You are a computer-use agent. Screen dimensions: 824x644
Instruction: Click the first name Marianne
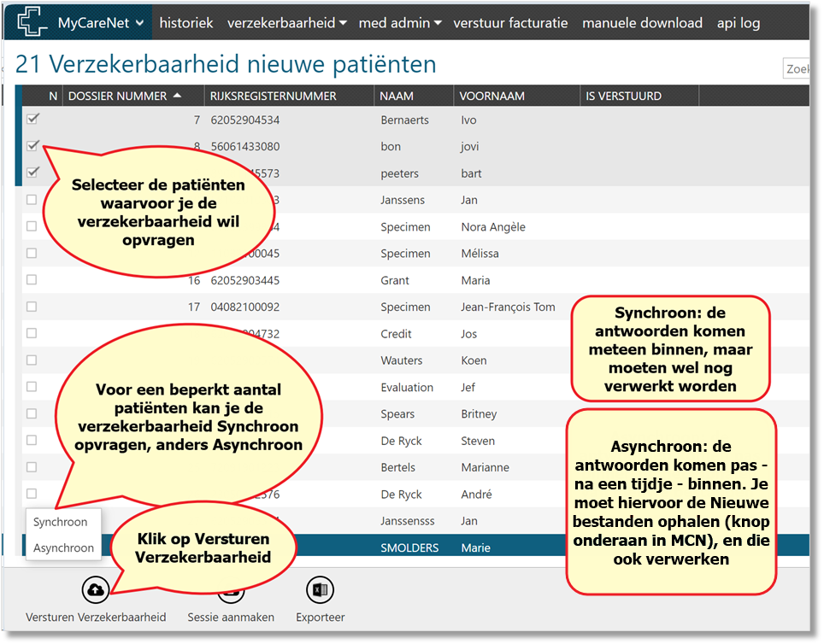485,467
